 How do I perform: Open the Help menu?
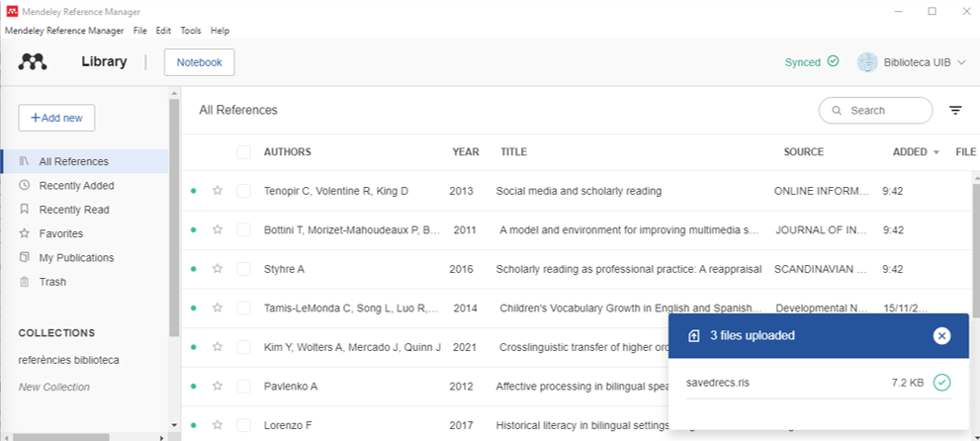(x=220, y=30)
